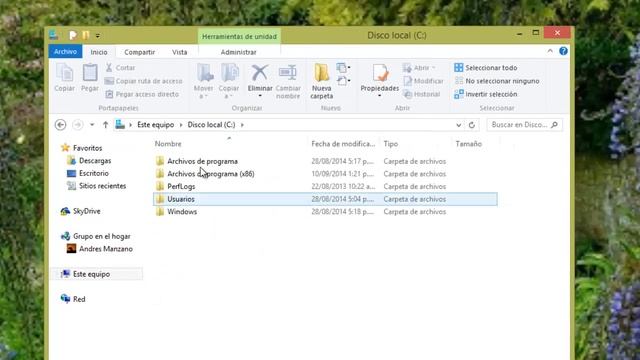Click Invertir selección
Screen dimensions: 640x360
[x=486, y=94]
